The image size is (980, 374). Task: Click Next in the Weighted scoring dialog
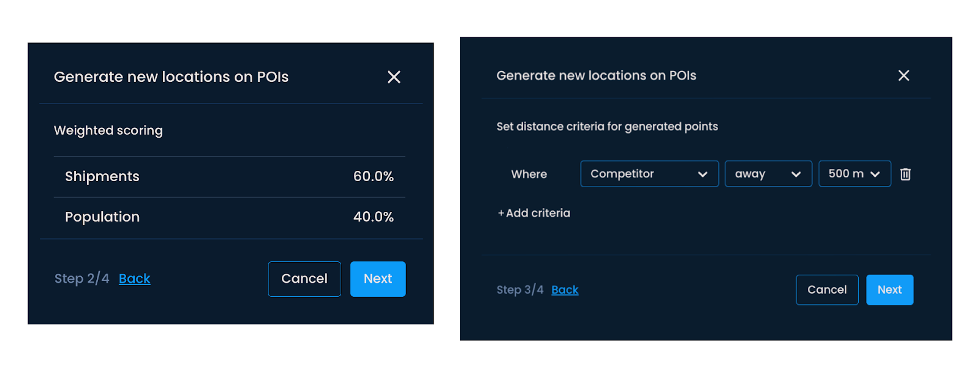tap(378, 279)
